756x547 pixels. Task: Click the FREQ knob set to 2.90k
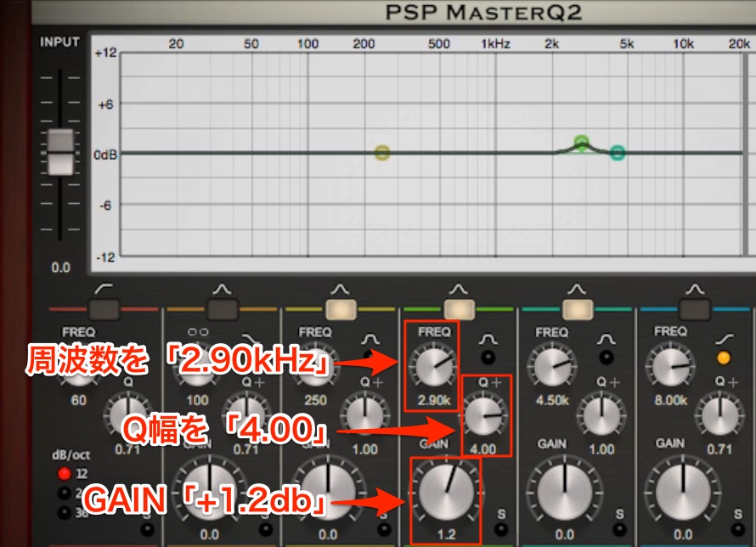[x=433, y=366]
